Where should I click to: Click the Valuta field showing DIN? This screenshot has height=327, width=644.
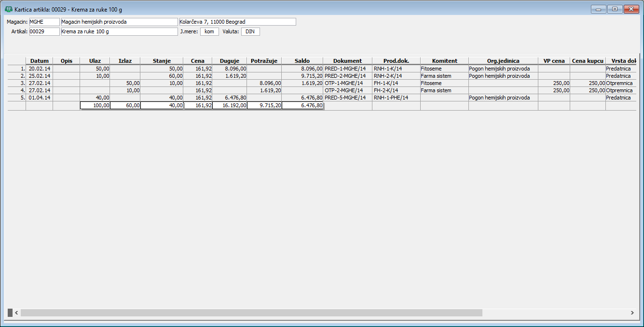click(x=250, y=31)
